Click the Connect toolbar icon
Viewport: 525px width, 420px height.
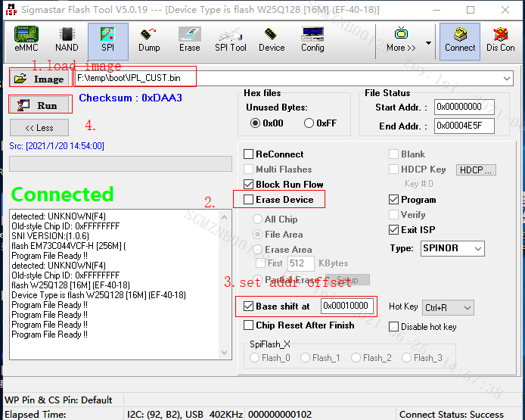pos(460,41)
